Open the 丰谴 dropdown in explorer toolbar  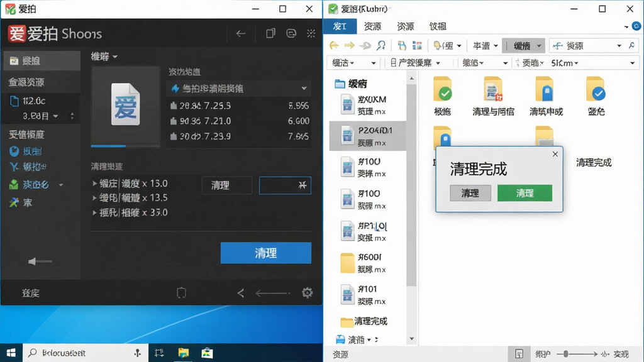tap(485, 45)
